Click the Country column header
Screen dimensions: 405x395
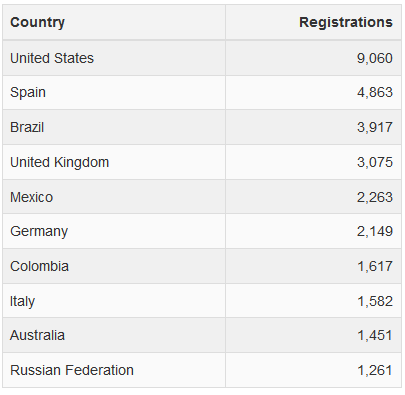pyautogui.click(x=114, y=22)
